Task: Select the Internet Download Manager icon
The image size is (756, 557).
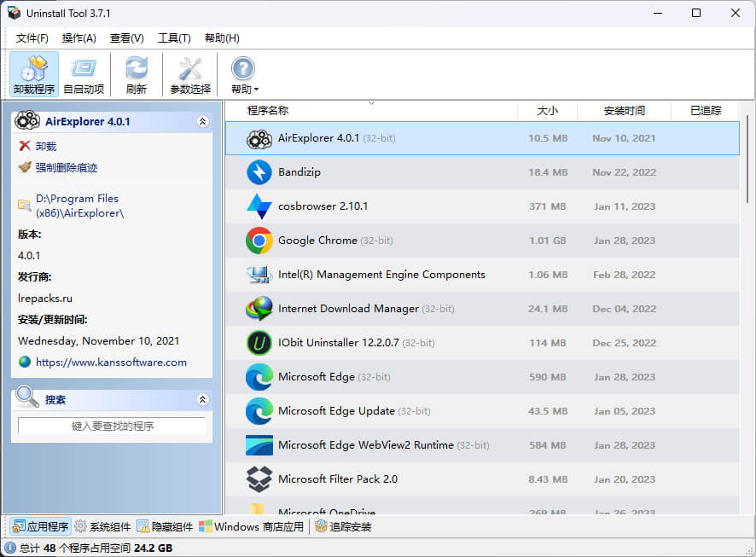Action: click(258, 309)
